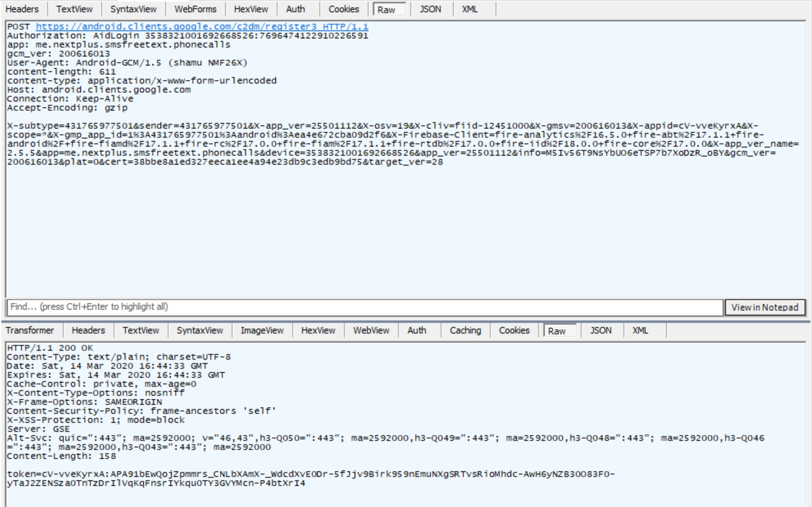Click the 'Content-Security-Policy: frame-ancestors' line
This screenshot has width=812, height=507.
(x=142, y=411)
